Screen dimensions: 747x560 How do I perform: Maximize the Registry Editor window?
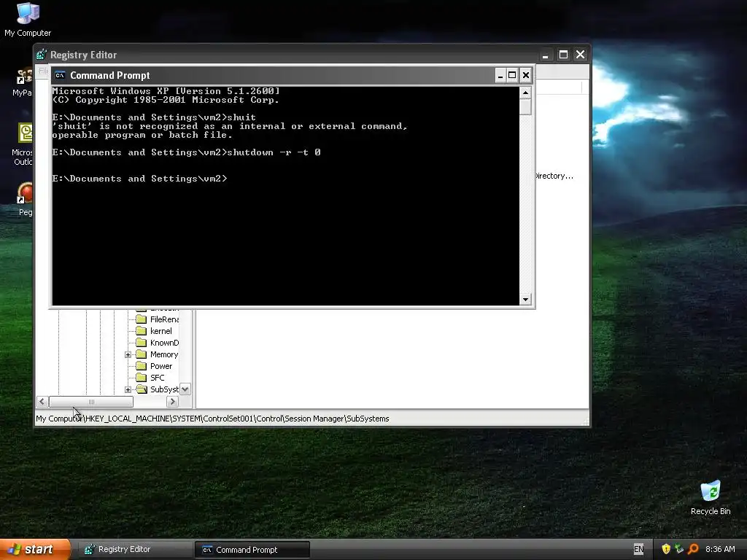tap(563, 55)
